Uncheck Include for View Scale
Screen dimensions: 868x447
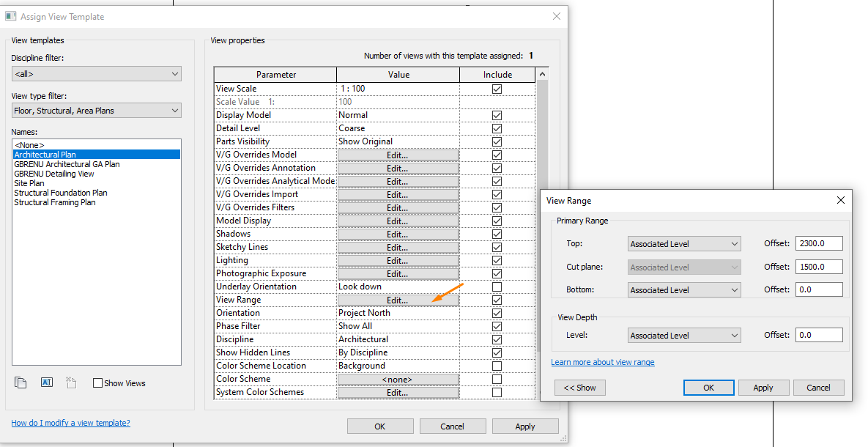(497, 88)
